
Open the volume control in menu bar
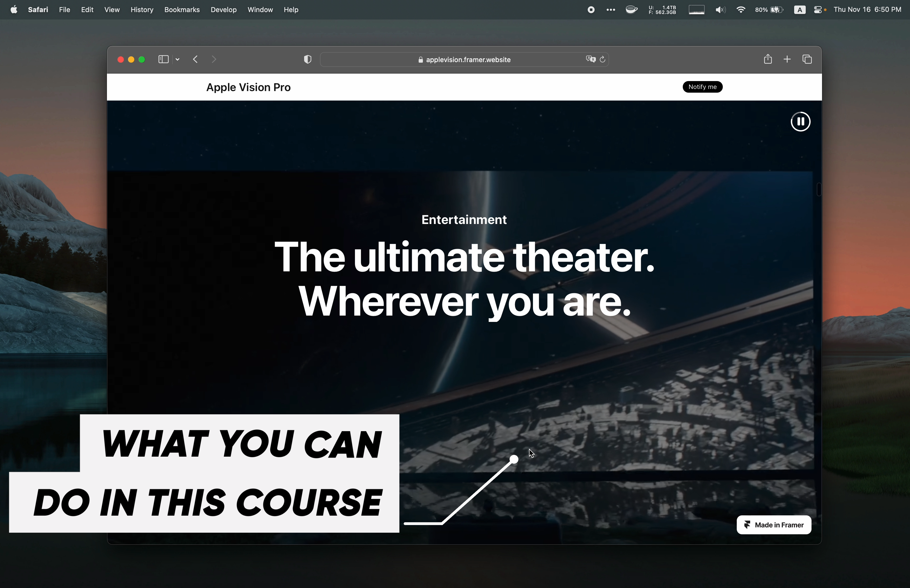720,10
